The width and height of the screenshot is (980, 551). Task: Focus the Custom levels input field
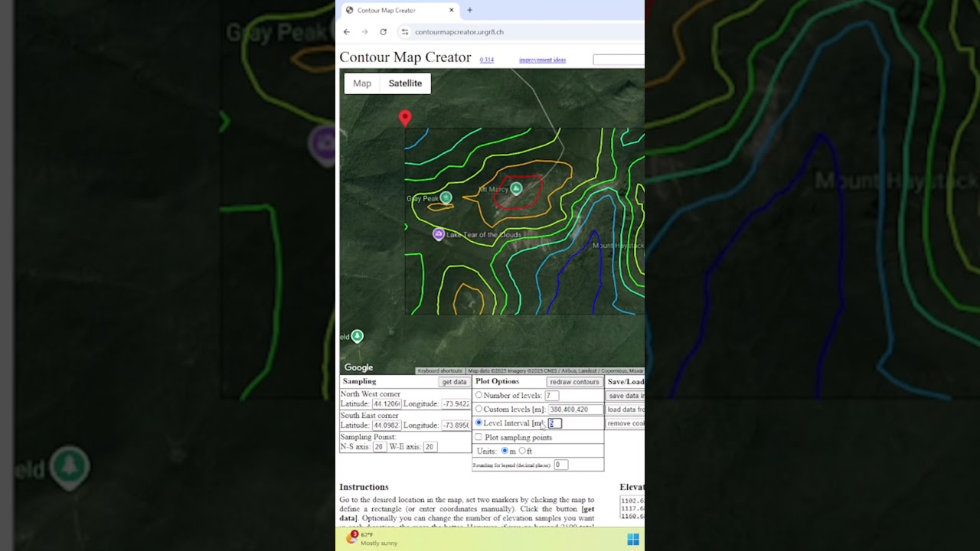tap(576, 409)
